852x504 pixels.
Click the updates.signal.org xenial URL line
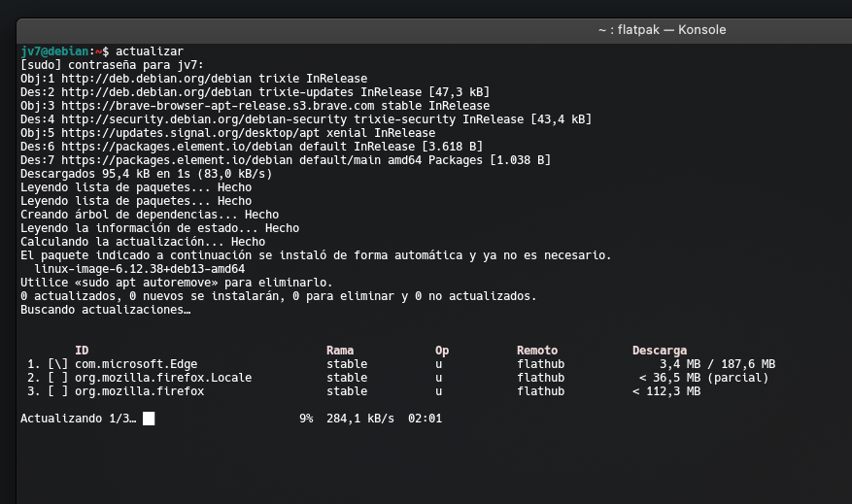tap(227, 133)
